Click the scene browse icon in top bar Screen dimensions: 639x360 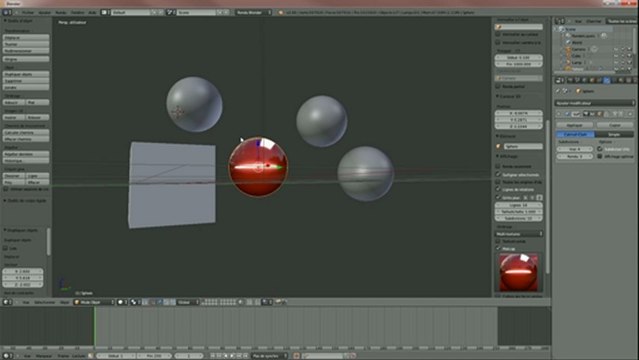[170, 13]
